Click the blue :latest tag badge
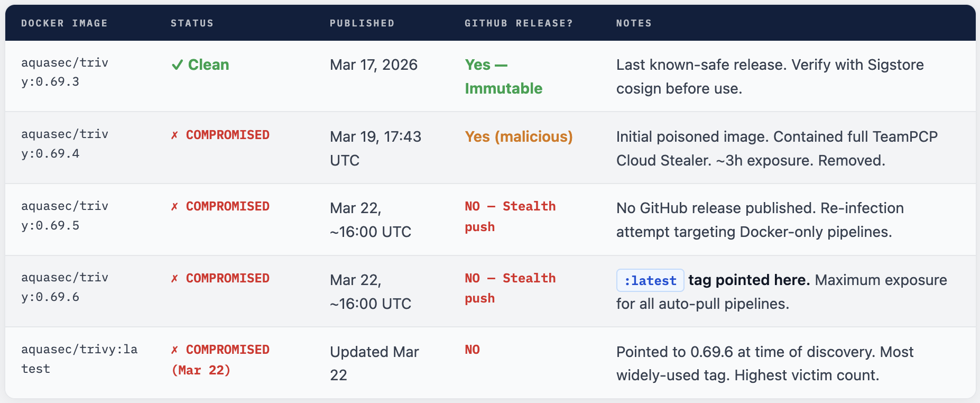Image resolution: width=980 pixels, height=403 pixels. (x=650, y=280)
